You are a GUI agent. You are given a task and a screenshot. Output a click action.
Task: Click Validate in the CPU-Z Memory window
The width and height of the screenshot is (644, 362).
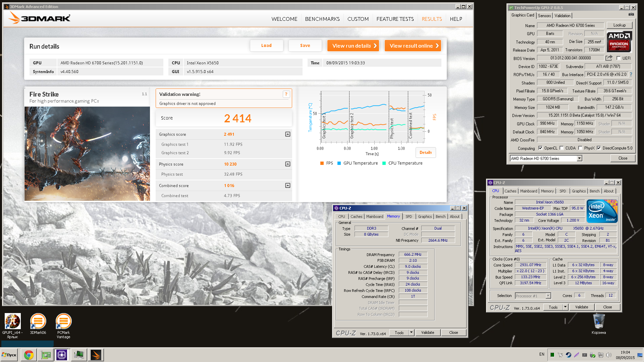click(x=428, y=333)
